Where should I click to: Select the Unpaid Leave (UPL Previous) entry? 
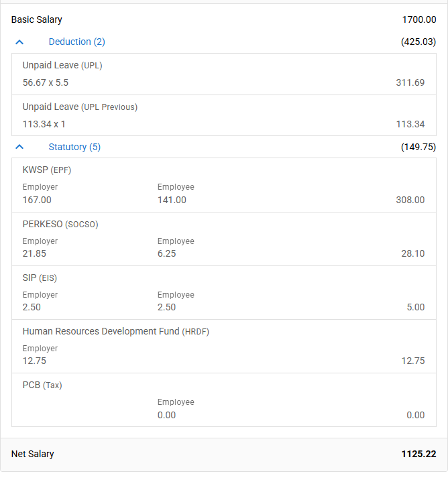[x=80, y=107]
